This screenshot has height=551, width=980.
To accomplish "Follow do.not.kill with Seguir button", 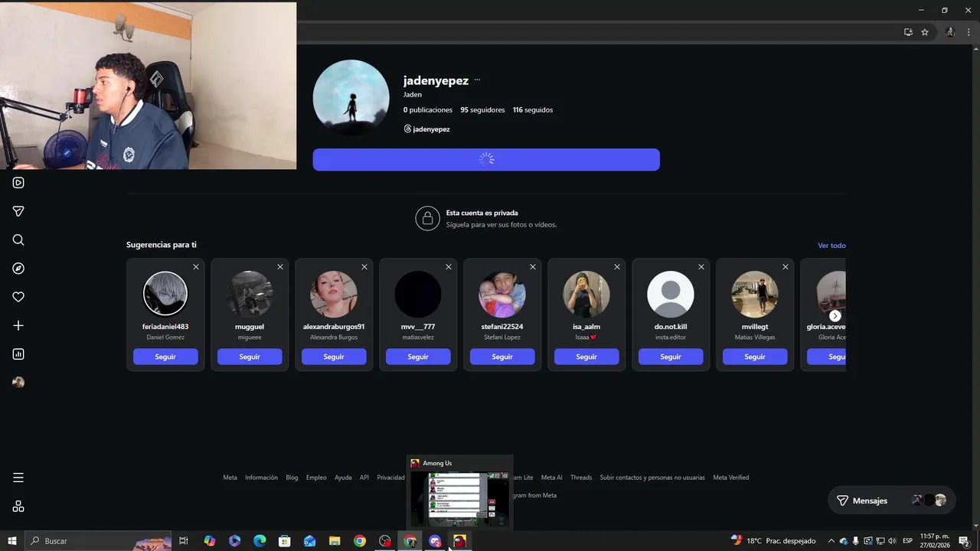I will click(x=671, y=357).
